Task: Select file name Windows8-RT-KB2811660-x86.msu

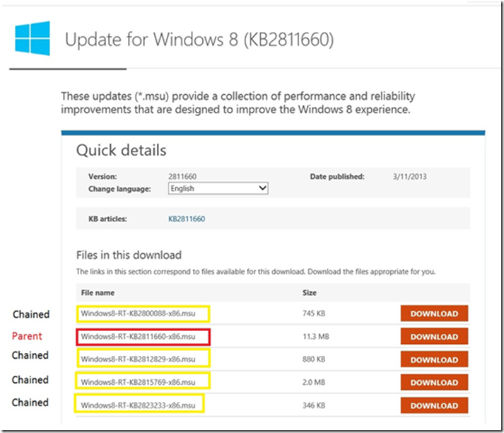Action: [139, 337]
